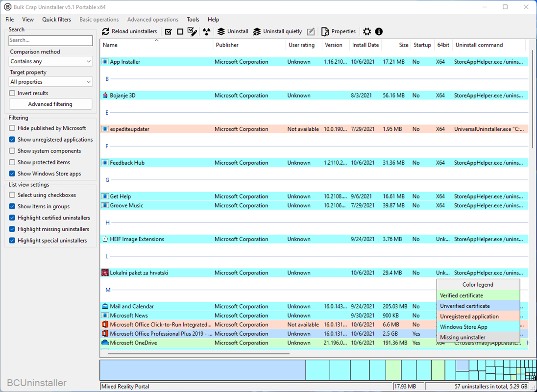537x392 pixels.
Task: Sort list by the Size column header
Action: (396, 45)
